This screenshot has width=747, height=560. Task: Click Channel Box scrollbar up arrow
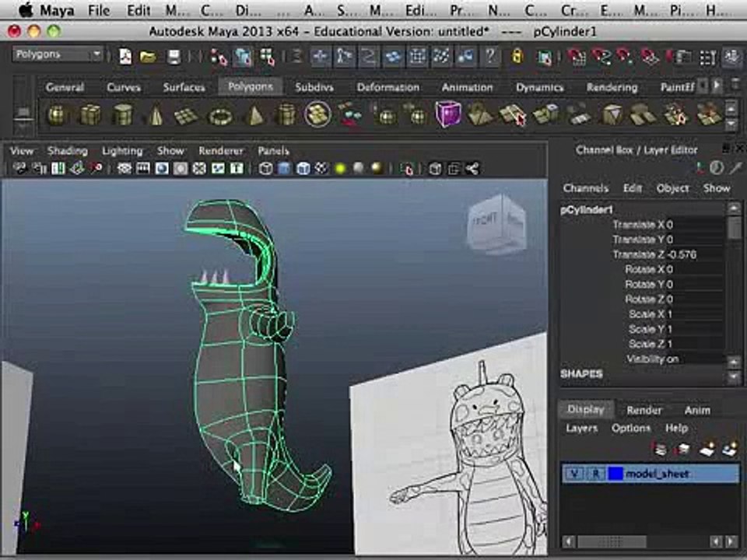point(734,208)
